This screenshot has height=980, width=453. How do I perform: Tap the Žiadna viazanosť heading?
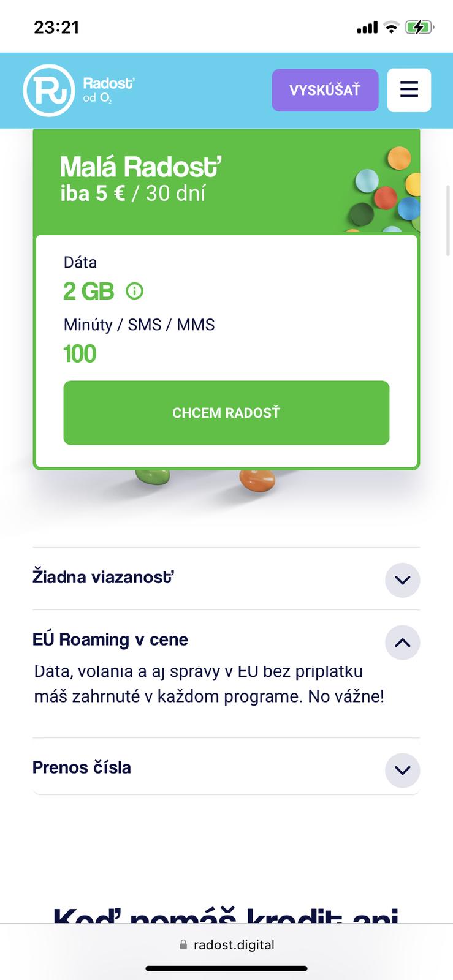pyautogui.click(x=103, y=577)
